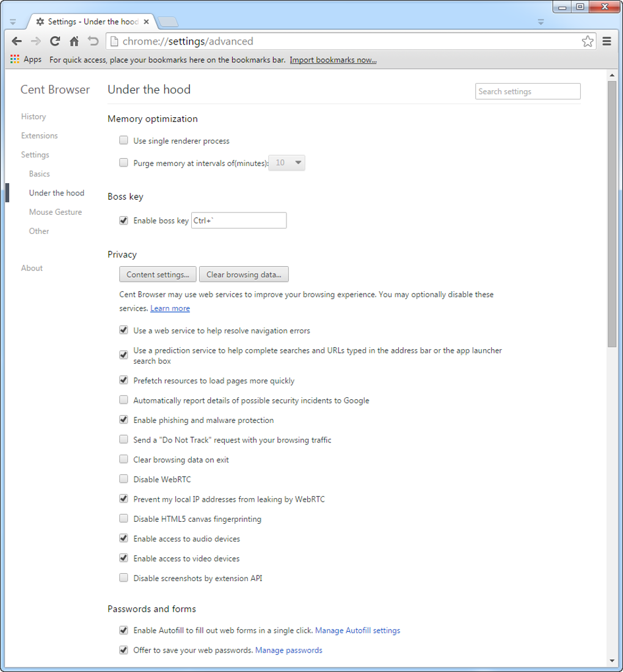Reload the current page

coord(55,41)
